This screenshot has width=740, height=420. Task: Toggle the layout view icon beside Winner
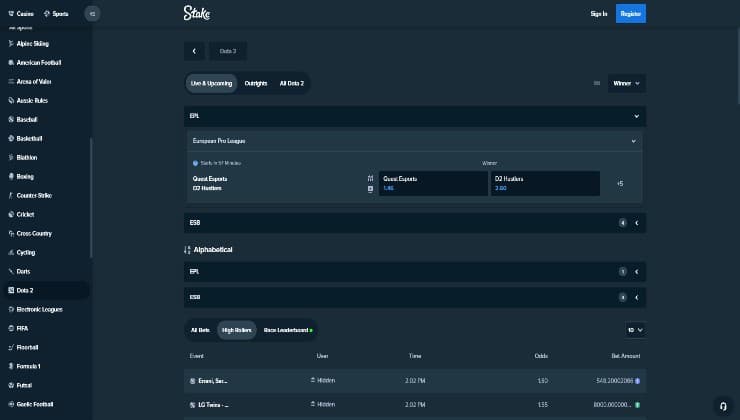click(597, 83)
